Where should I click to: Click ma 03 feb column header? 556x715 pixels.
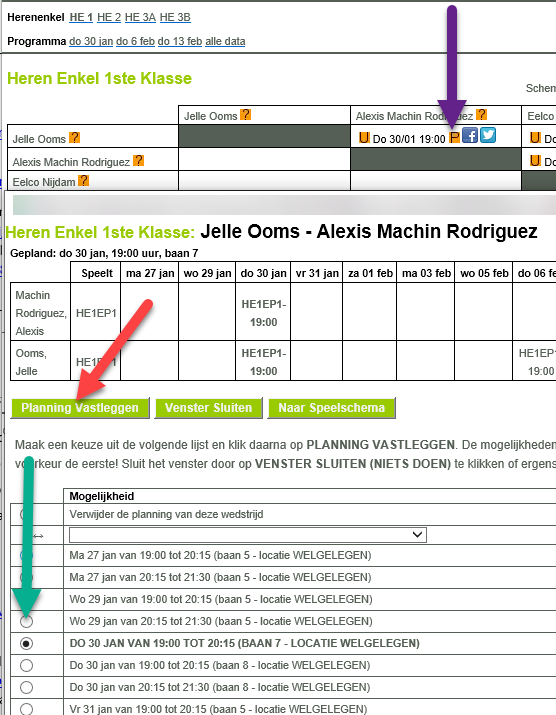point(426,273)
